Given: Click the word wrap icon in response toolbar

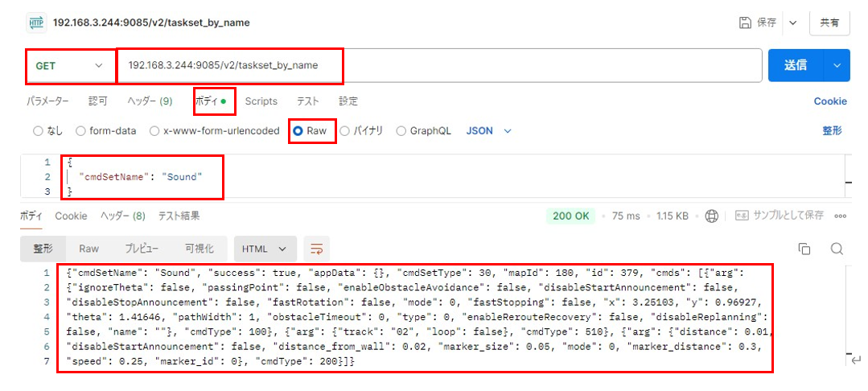Looking at the screenshot, I should click(317, 249).
